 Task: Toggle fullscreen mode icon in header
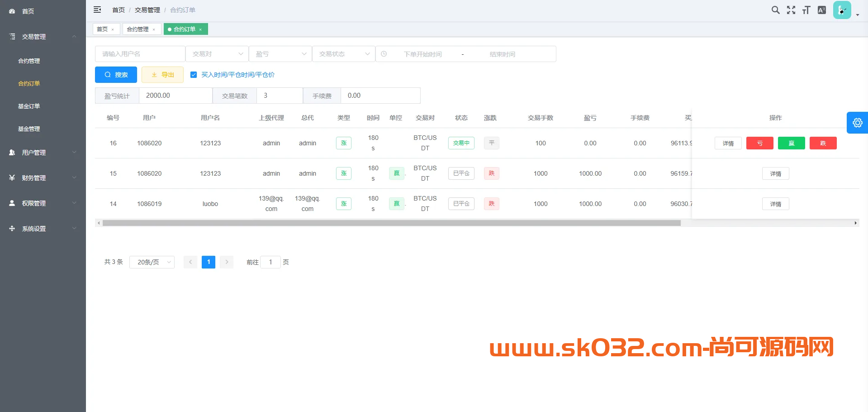click(x=791, y=10)
